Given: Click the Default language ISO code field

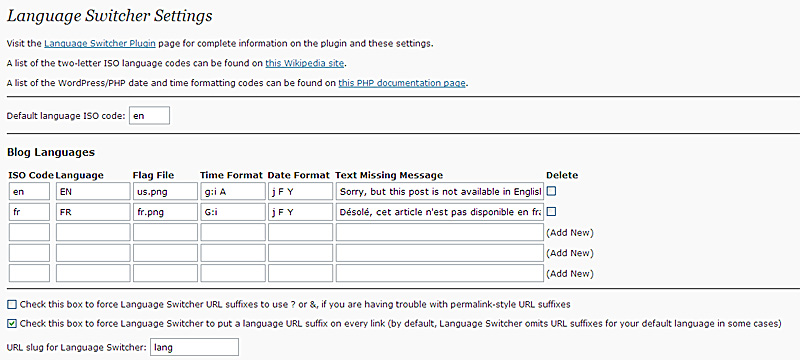Looking at the screenshot, I should tap(149, 116).
